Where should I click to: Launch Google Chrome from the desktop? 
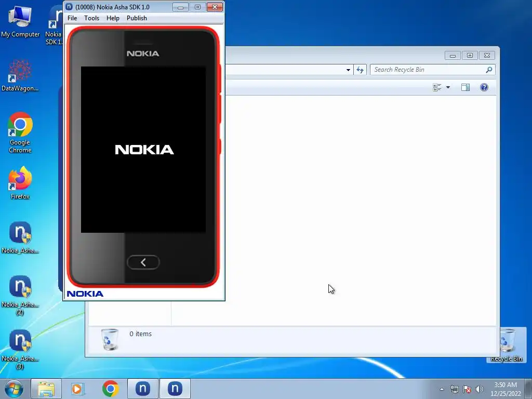(20, 132)
